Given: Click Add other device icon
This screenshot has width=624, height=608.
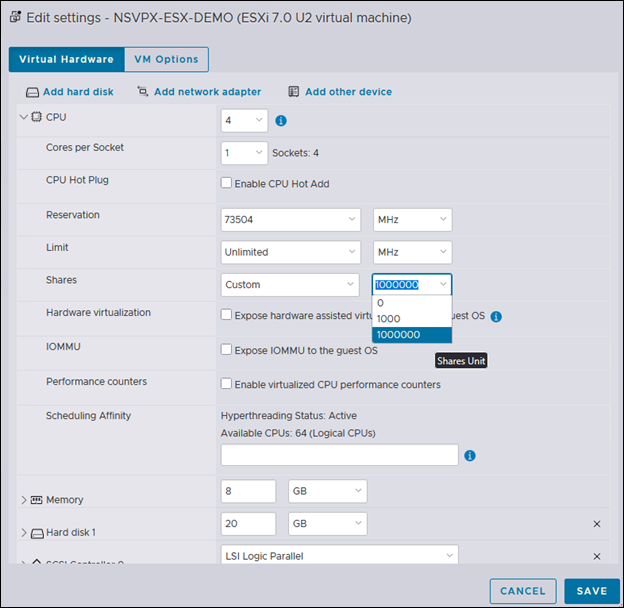Looking at the screenshot, I should [x=294, y=92].
